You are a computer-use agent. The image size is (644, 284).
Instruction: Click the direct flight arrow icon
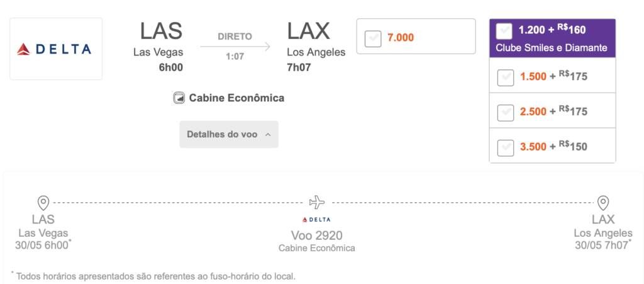click(235, 47)
